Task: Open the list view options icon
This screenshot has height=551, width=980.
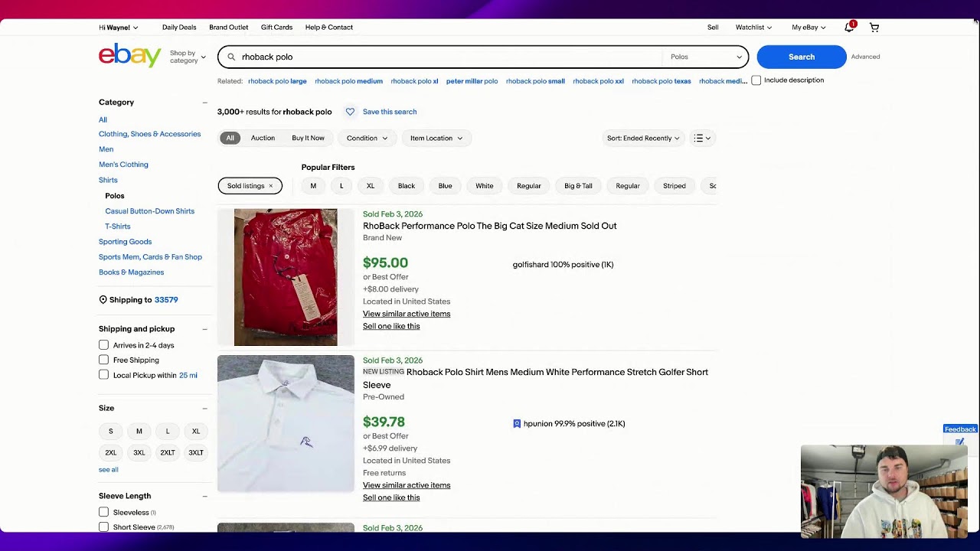Action: [x=702, y=139]
